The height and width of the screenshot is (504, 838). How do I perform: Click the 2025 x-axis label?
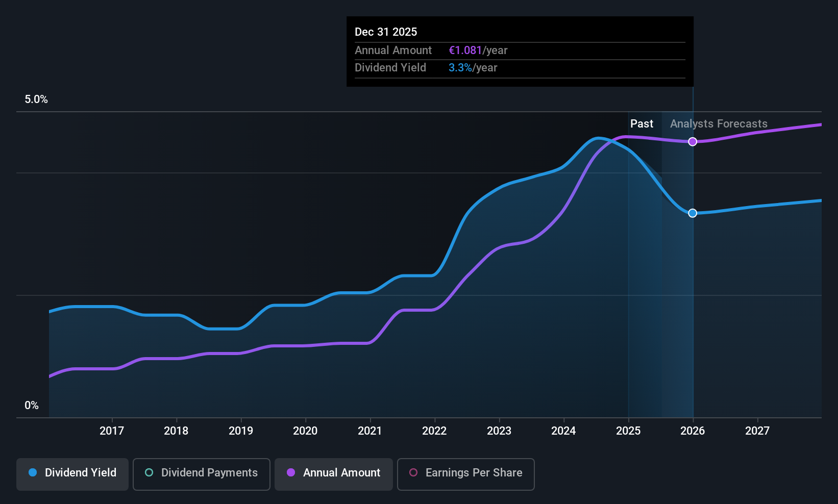pyautogui.click(x=628, y=431)
